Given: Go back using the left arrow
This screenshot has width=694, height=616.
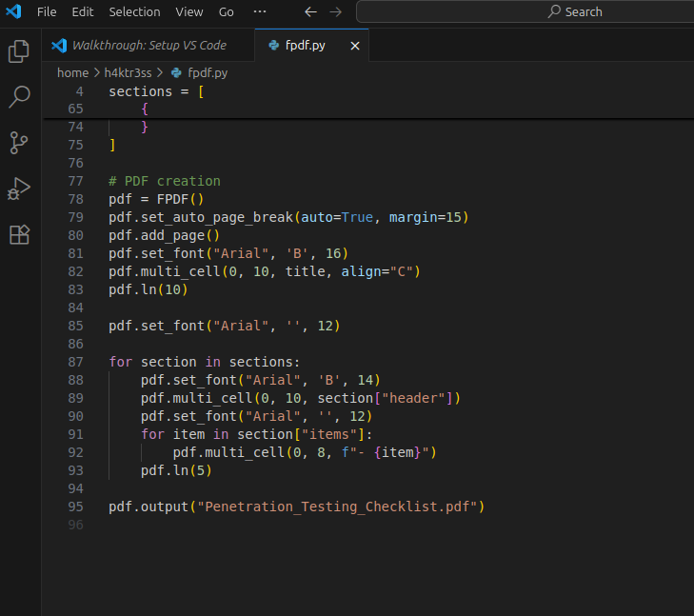Looking at the screenshot, I should (x=310, y=12).
